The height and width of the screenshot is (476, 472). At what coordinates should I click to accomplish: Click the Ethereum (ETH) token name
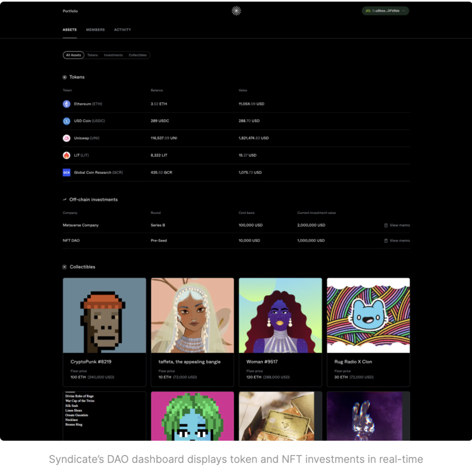88,104
